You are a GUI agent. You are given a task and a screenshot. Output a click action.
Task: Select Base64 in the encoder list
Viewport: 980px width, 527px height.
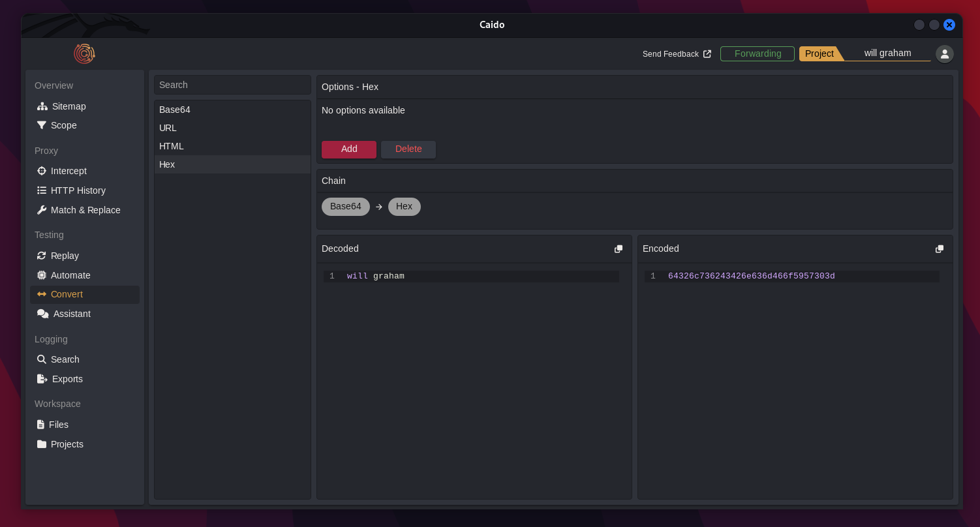pos(232,110)
